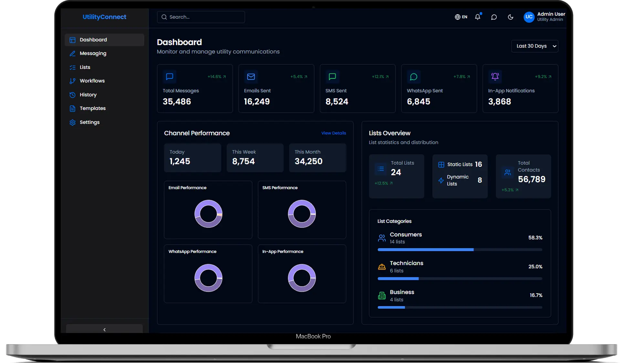Click the Emails Sent envelope icon
The height and width of the screenshot is (364, 623).
click(x=251, y=77)
